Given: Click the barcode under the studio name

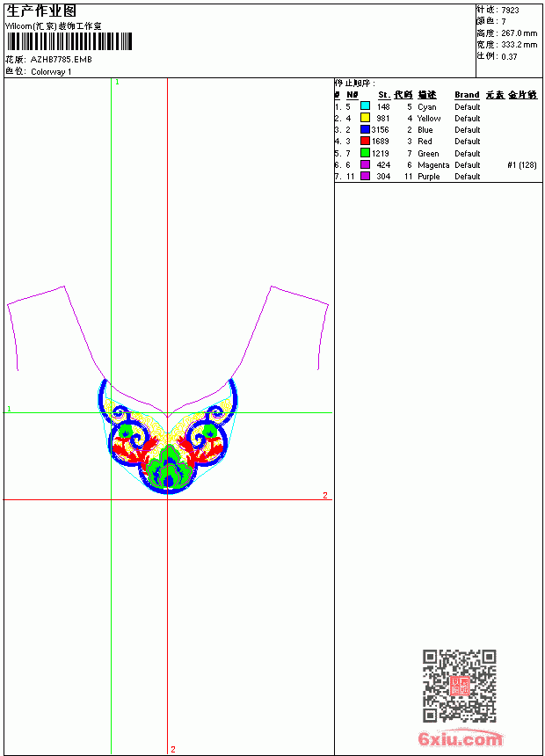Looking at the screenshot, I should [x=69, y=41].
